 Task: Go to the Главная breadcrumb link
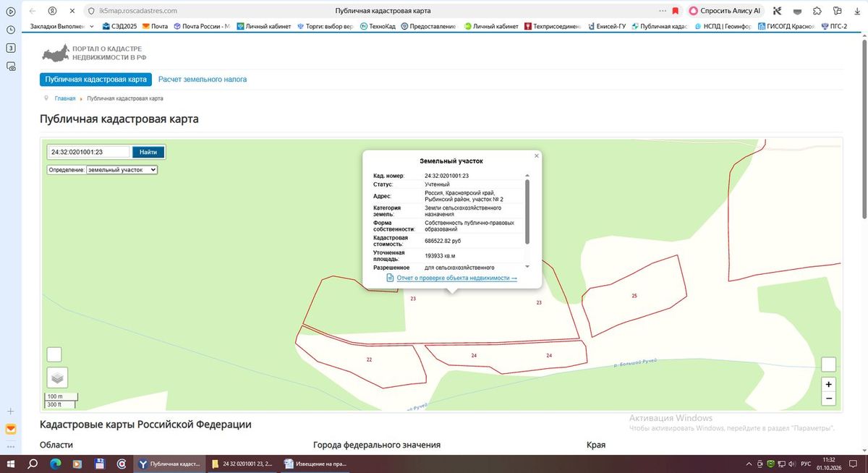[x=65, y=98]
